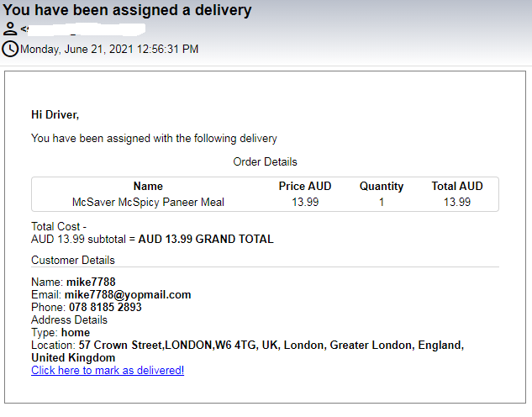This screenshot has height=417, width=532.
Task: Click the Order Details heading
Action: pyautogui.click(x=265, y=161)
